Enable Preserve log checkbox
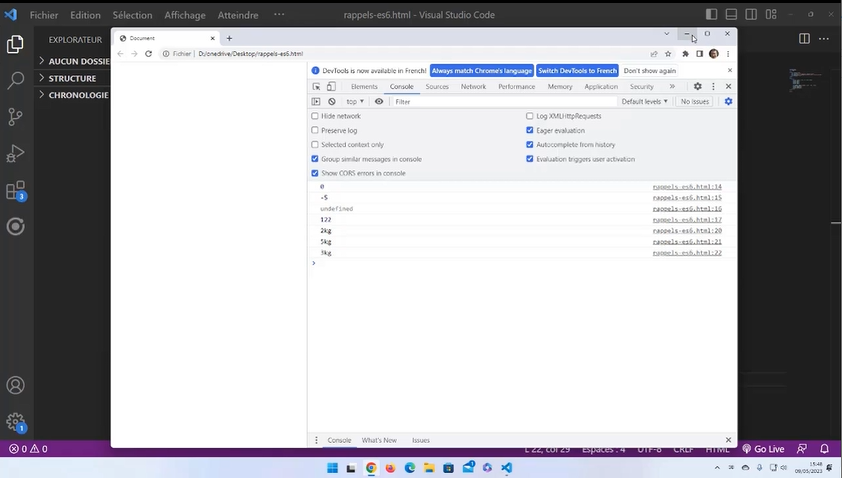 click(x=315, y=131)
